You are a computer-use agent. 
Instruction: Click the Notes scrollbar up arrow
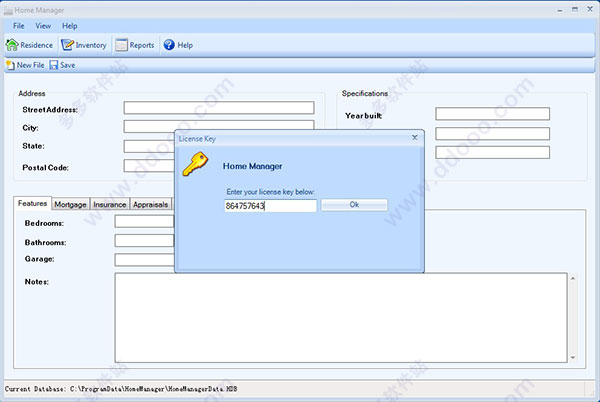tap(573, 278)
